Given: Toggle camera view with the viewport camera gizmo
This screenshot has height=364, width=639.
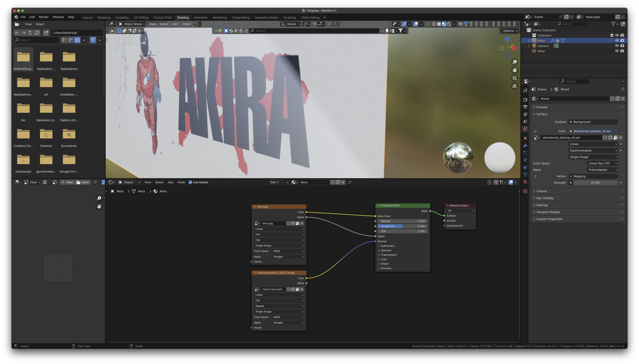Looking at the screenshot, I should click(x=514, y=78).
